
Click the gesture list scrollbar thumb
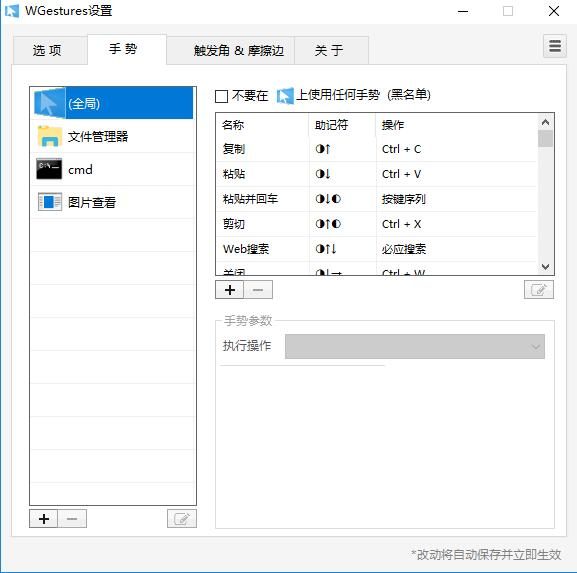[x=545, y=138]
